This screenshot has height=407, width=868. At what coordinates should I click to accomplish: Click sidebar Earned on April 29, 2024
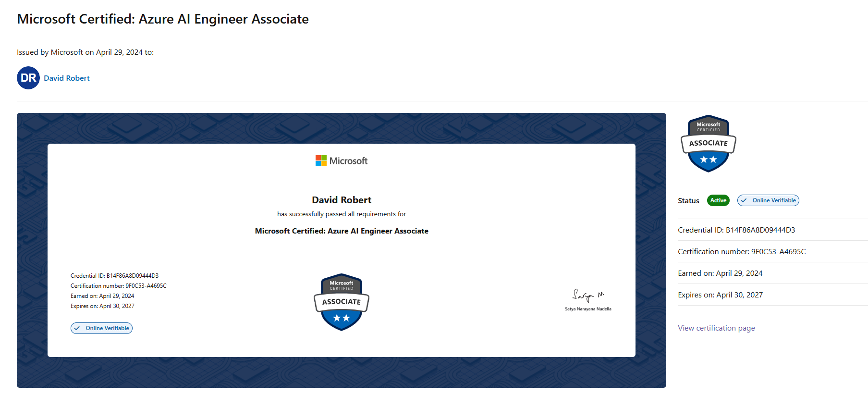point(720,273)
